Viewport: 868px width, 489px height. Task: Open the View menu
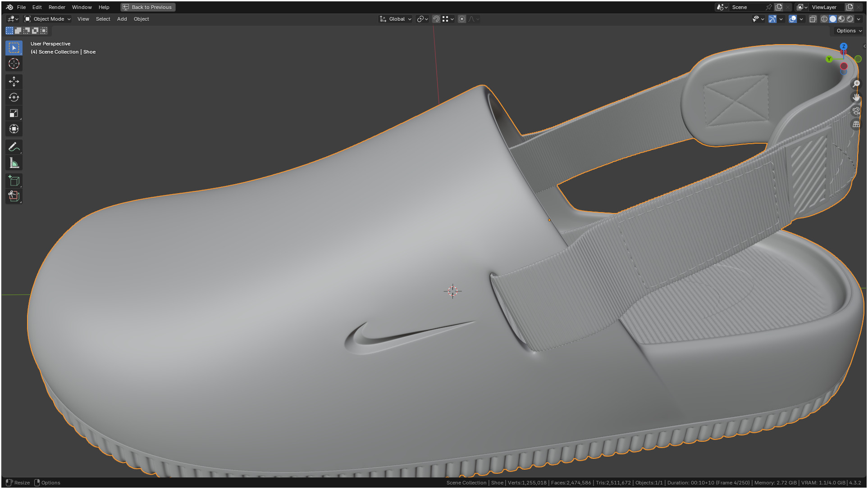pyautogui.click(x=83, y=19)
